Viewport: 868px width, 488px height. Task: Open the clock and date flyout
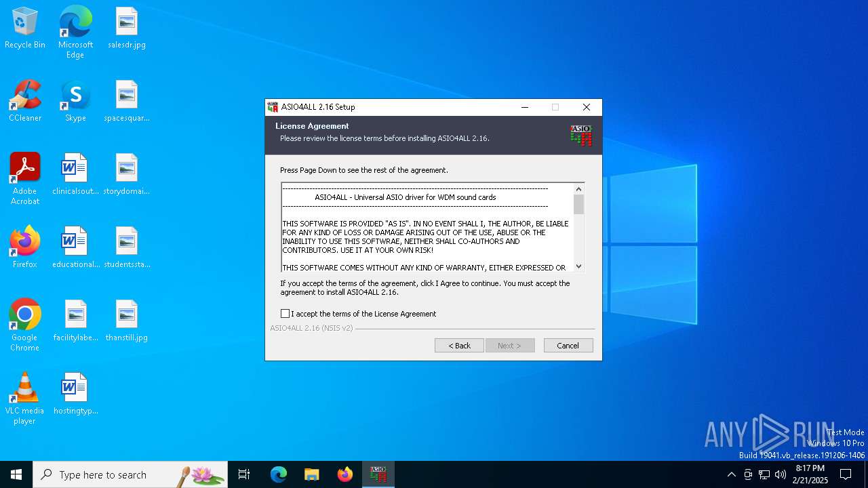pyautogui.click(x=810, y=474)
